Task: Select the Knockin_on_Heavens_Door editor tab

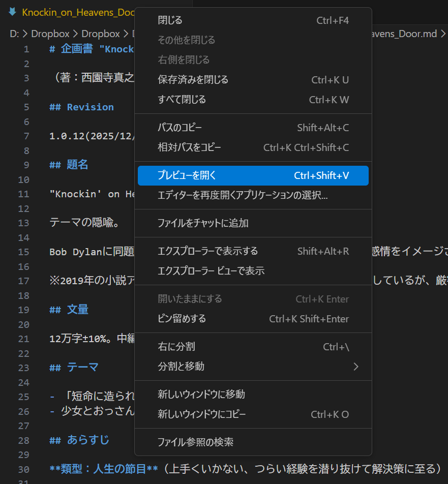Action: (76, 12)
